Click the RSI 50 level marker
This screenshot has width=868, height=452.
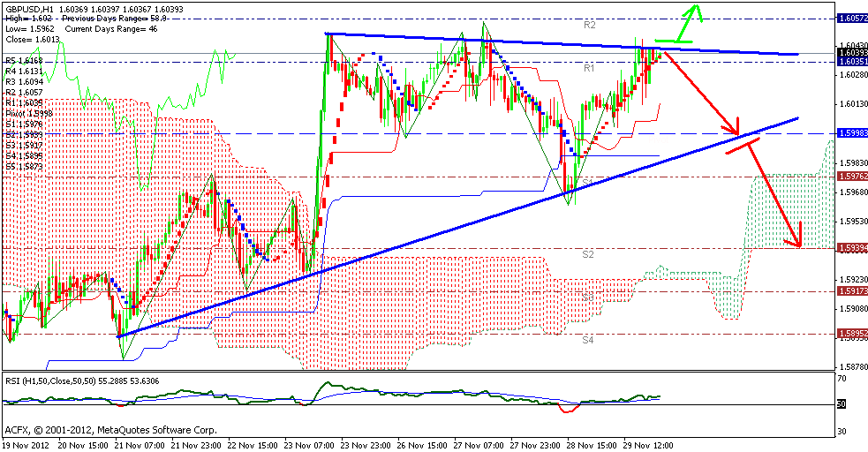coord(842,404)
